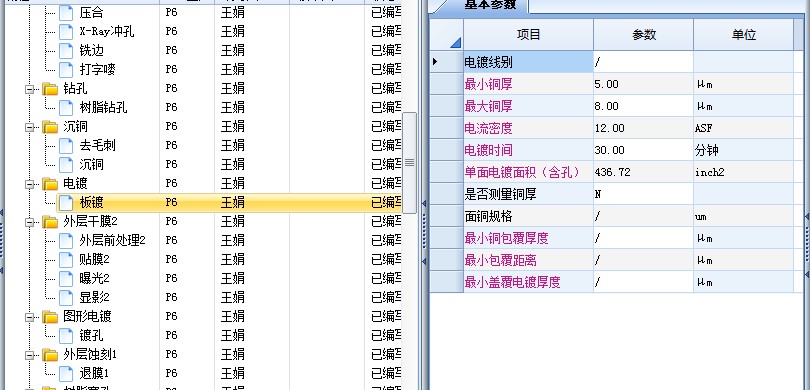Edit the 电镀线别 parameter cell
The width and height of the screenshot is (810, 390).
tap(643, 62)
